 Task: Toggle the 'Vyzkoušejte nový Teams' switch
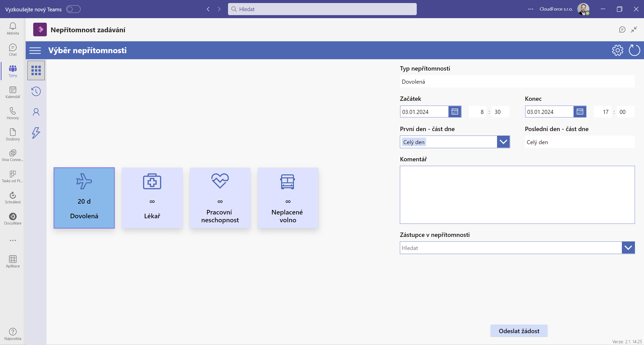point(73,9)
